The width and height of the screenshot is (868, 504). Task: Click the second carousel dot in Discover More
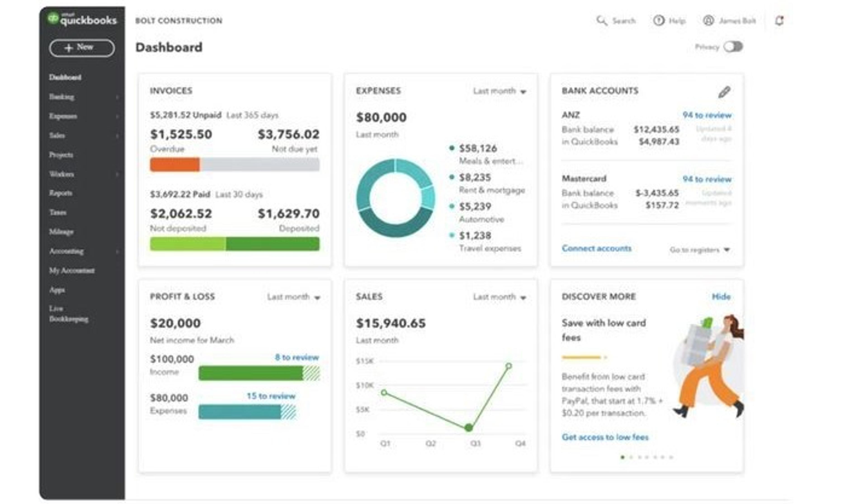click(631, 457)
